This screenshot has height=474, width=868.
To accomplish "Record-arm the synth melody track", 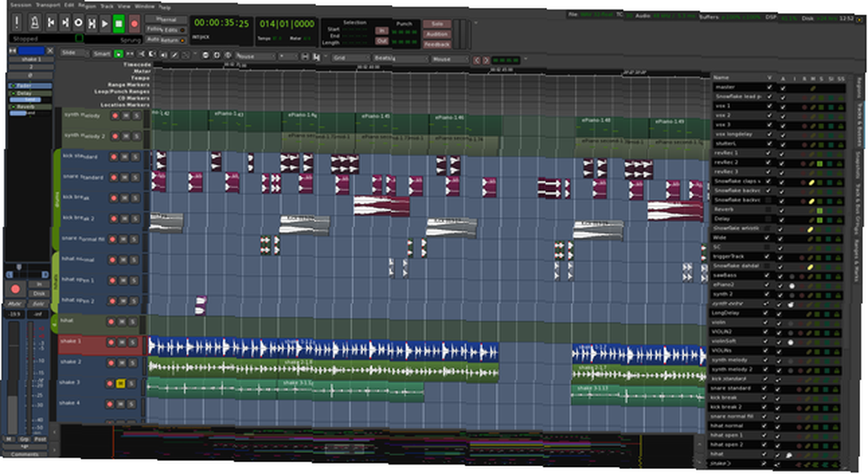I will click(115, 115).
